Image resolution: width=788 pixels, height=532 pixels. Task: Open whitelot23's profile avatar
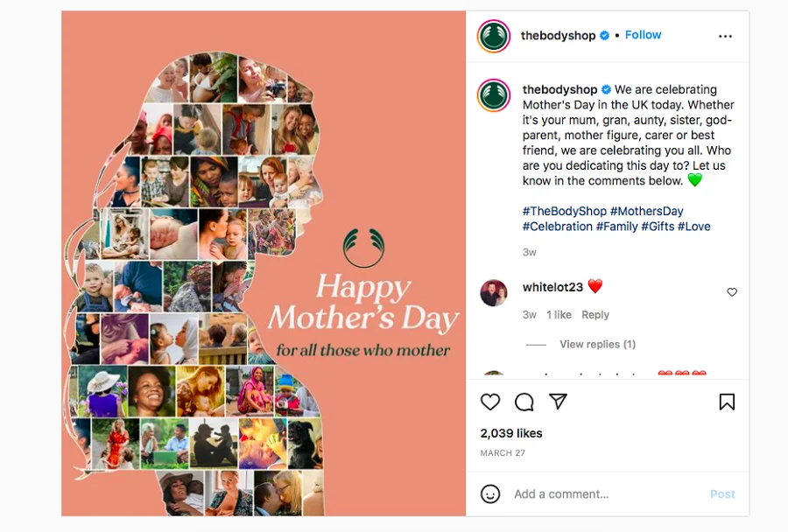coord(494,292)
